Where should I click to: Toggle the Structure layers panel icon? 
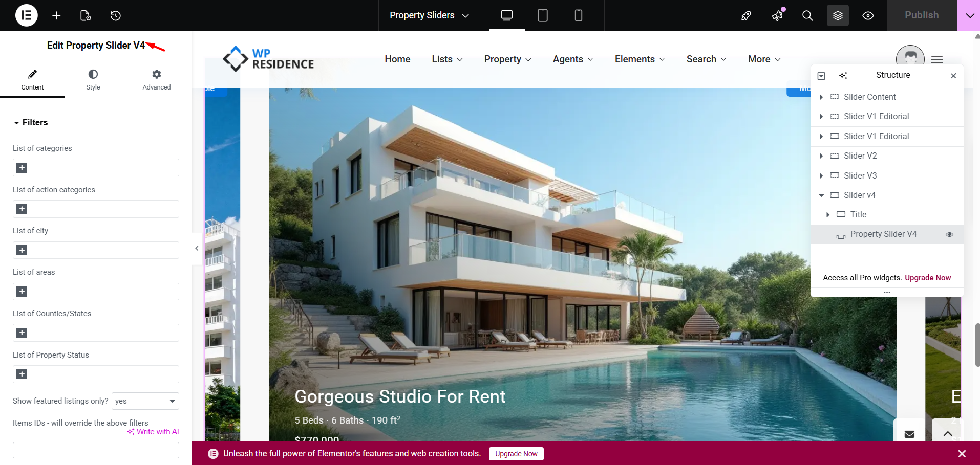(x=838, y=15)
